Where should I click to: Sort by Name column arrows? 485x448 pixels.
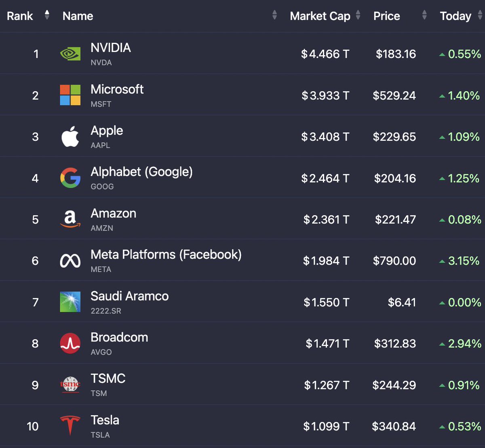pos(275,16)
